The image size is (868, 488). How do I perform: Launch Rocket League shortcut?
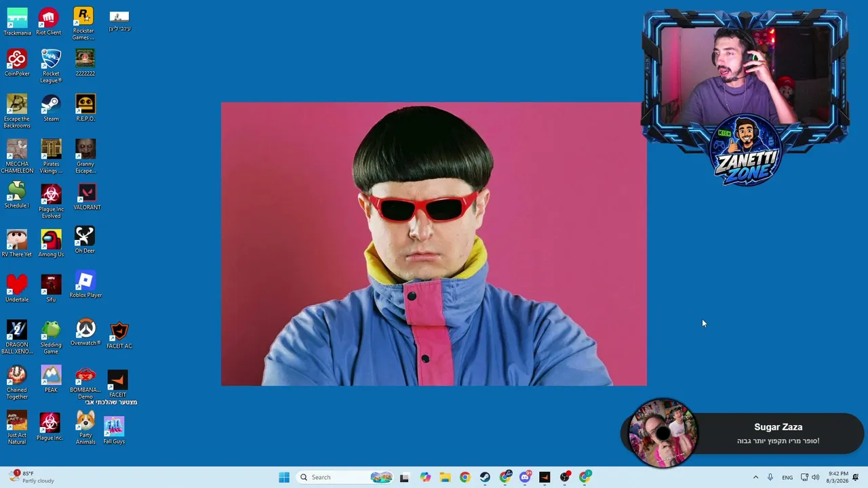[51, 66]
